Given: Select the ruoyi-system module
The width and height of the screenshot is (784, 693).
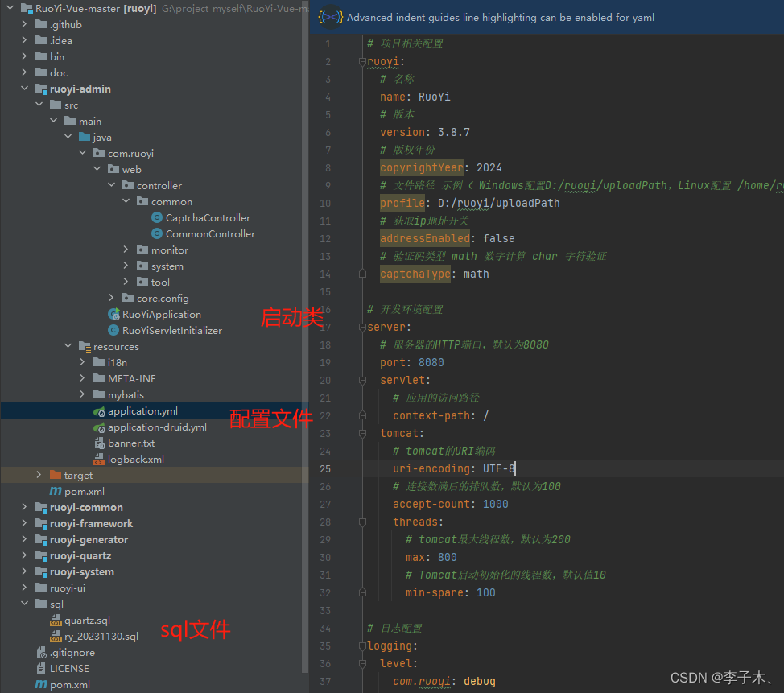Looking at the screenshot, I should coord(81,571).
